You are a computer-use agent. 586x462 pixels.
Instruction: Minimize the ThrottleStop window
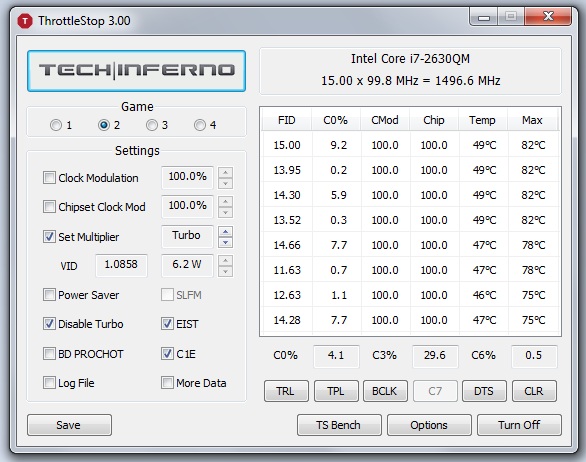point(484,17)
